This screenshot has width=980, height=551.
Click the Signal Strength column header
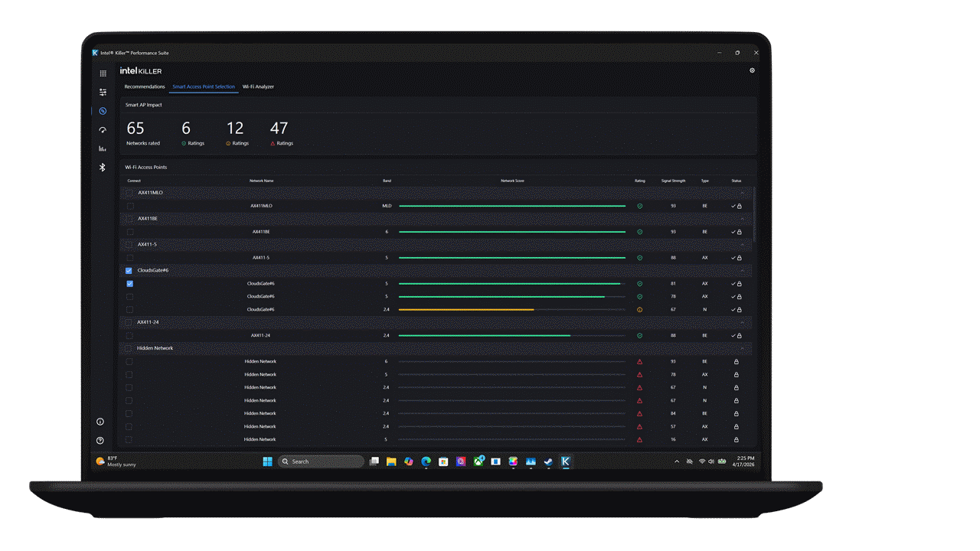coord(673,181)
